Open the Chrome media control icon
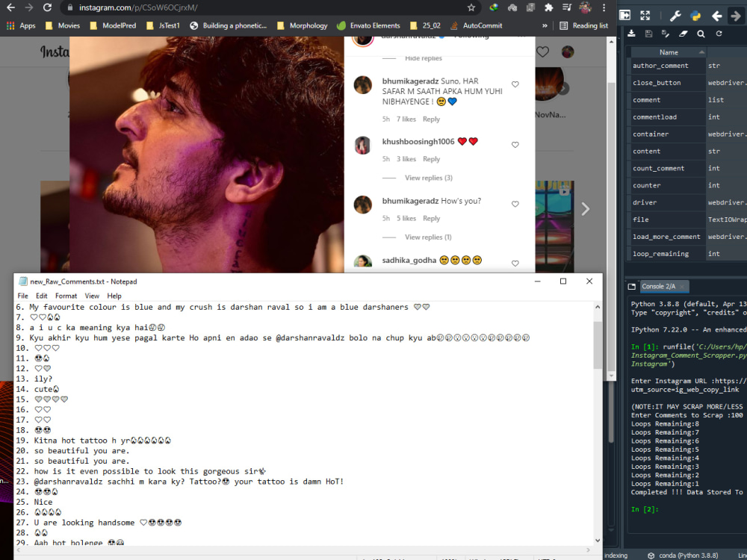 [x=567, y=7]
